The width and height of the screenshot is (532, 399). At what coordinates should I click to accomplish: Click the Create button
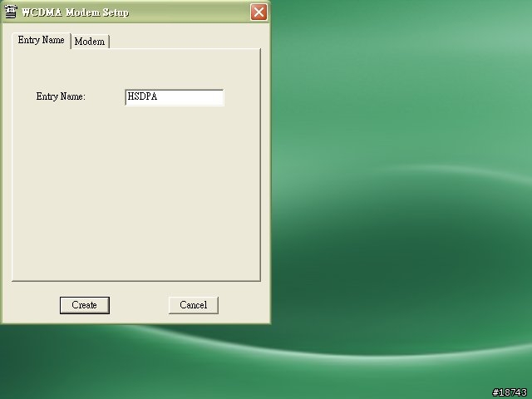[x=85, y=305]
